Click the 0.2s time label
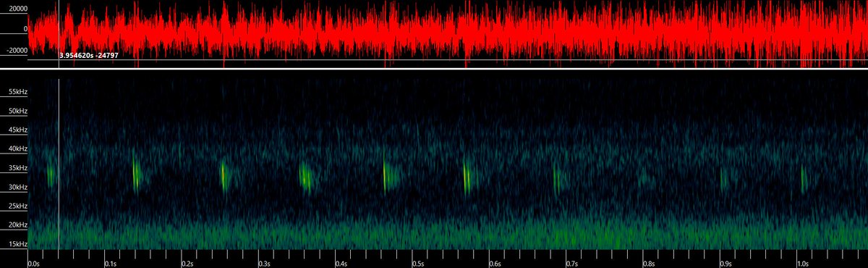The height and width of the screenshot is (268, 868). [189, 264]
